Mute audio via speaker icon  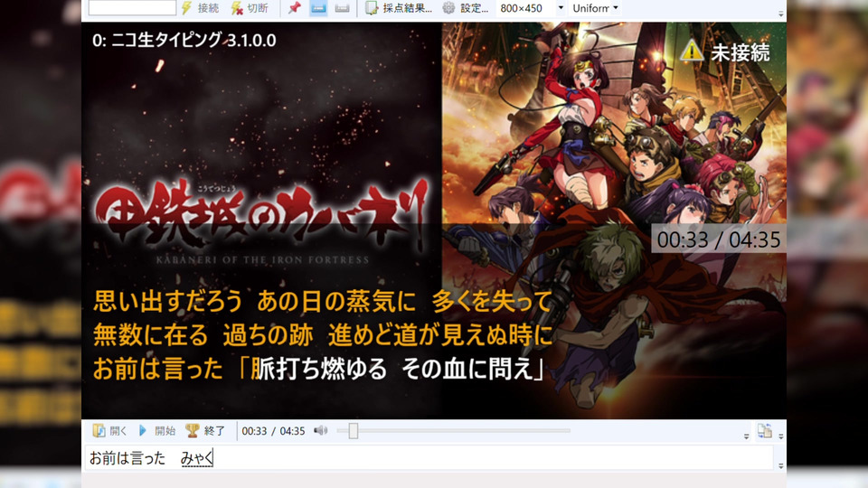pyautogui.click(x=320, y=430)
